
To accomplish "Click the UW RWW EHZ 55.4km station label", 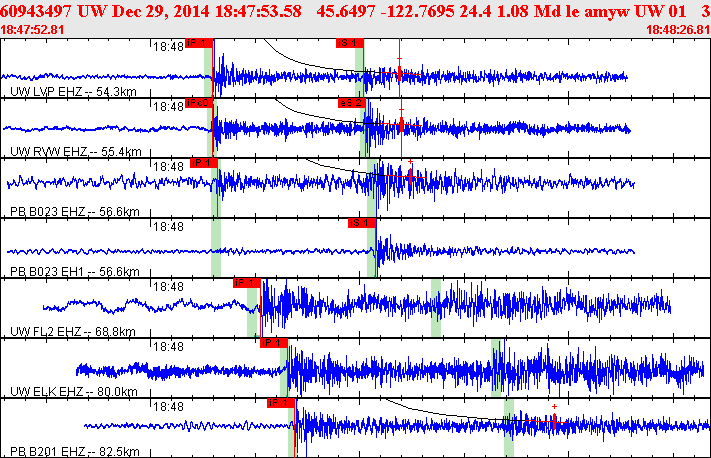I will (x=74, y=152).
